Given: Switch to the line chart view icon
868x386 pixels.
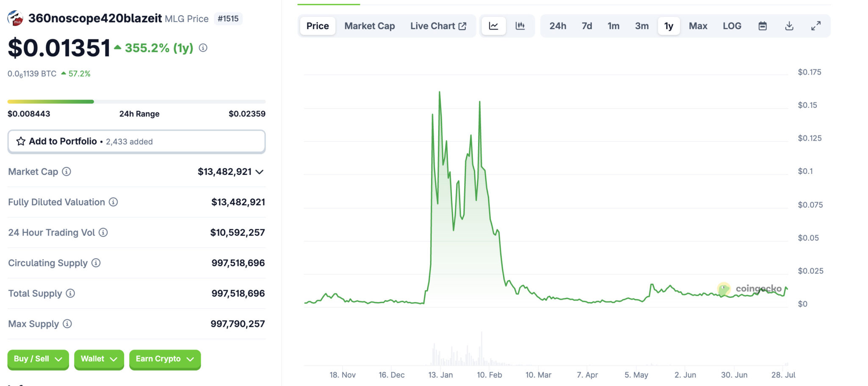Looking at the screenshot, I should (x=493, y=26).
